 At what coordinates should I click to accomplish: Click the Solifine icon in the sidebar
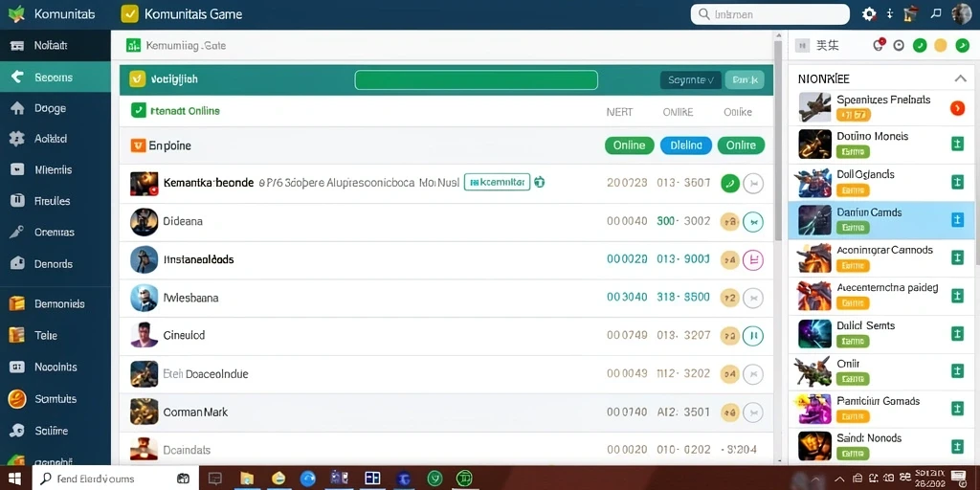(17, 431)
